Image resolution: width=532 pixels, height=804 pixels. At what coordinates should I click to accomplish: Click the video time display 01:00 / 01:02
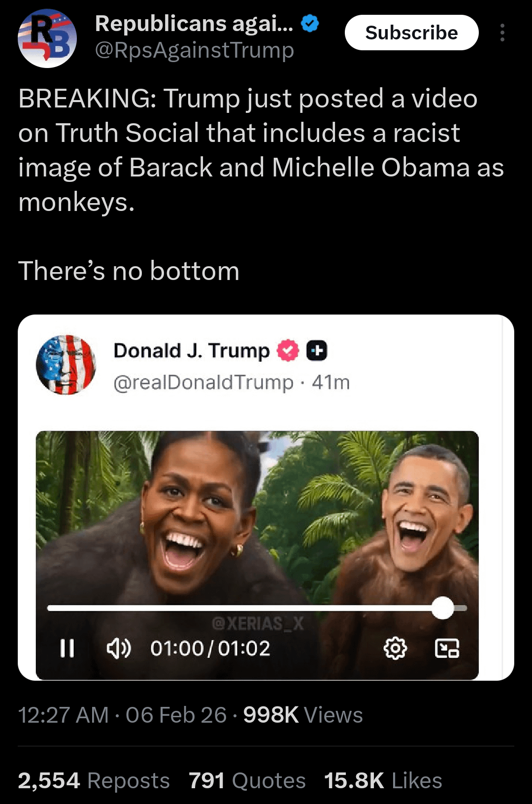coord(210,648)
